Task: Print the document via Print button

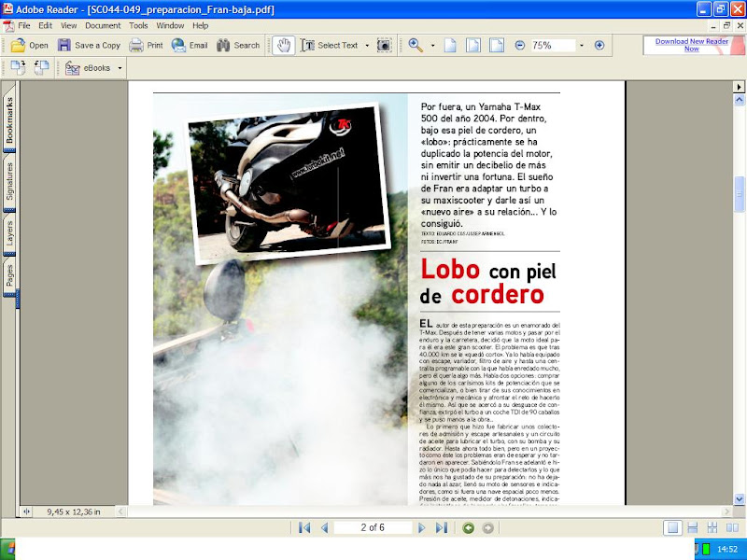Action: point(147,45)
